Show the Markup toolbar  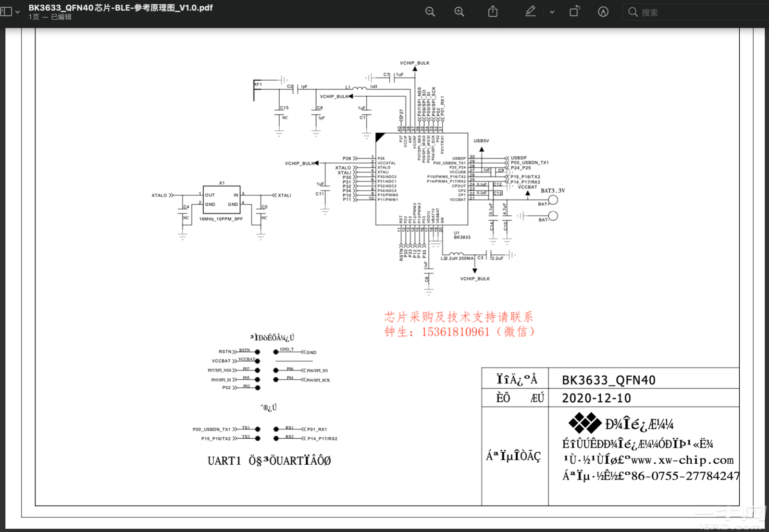pos(603,12)
